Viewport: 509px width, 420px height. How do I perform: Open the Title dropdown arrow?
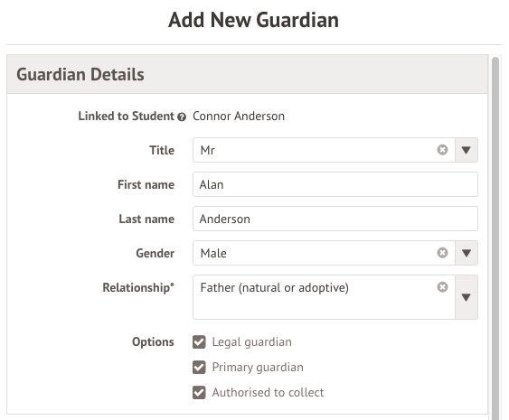[x=467, y=150]
